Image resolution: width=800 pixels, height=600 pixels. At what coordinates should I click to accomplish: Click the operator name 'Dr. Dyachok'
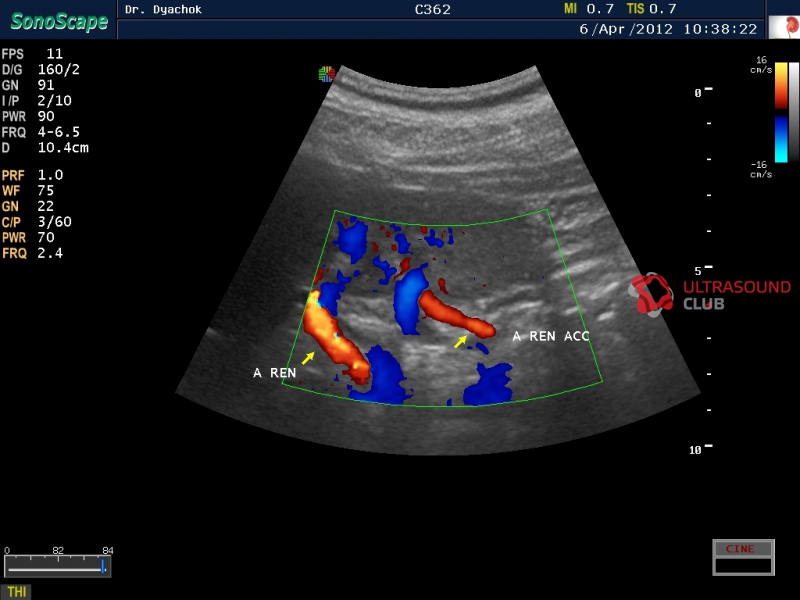[x=163, y=9]
